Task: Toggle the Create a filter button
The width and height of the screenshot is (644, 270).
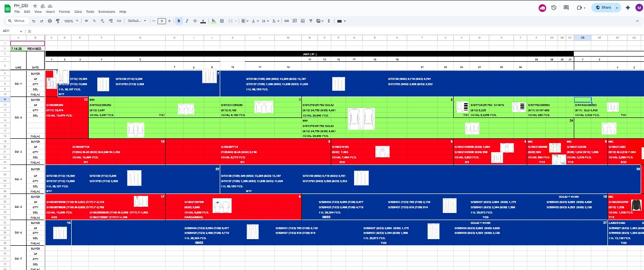Action: pos(311,21)
